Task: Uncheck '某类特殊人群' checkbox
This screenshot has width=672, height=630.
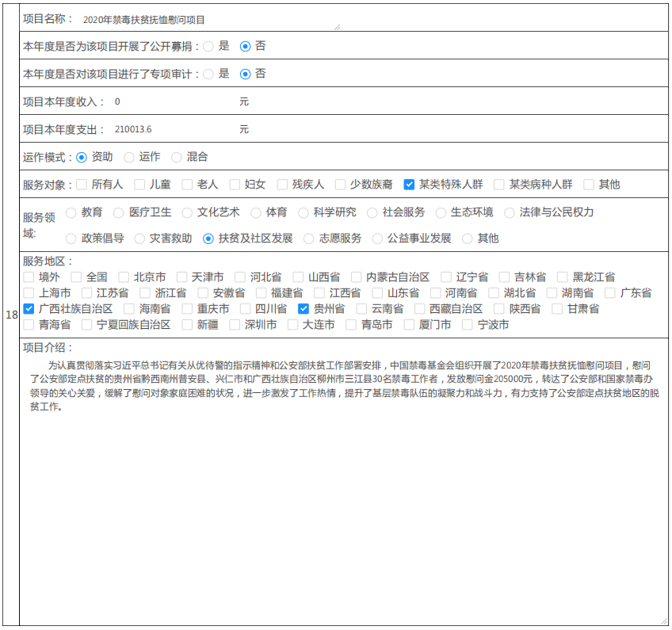Action: pos(409,185)
